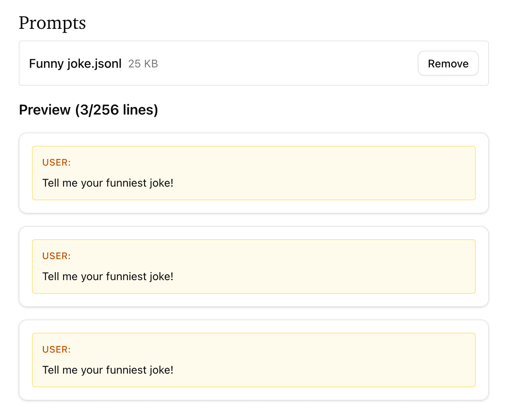Click the third 'Tell me your funniest joke!' text
The height and width of the screenshot is (420, 510).
click(108, 370)
